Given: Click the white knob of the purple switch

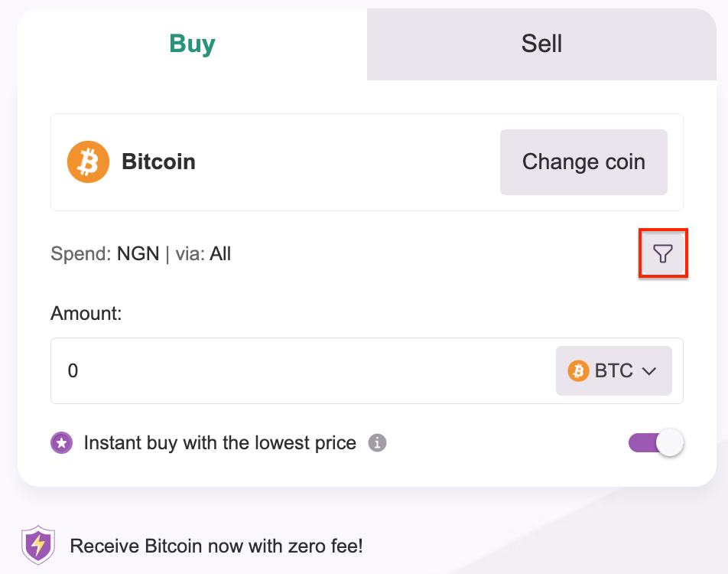Looking at the screenshot, I should 670,442.
